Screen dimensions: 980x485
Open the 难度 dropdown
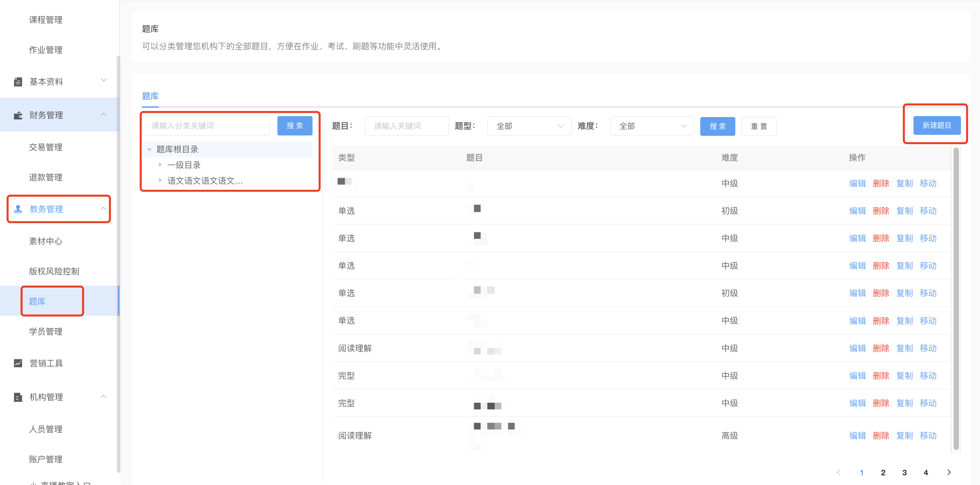(652, 126)
